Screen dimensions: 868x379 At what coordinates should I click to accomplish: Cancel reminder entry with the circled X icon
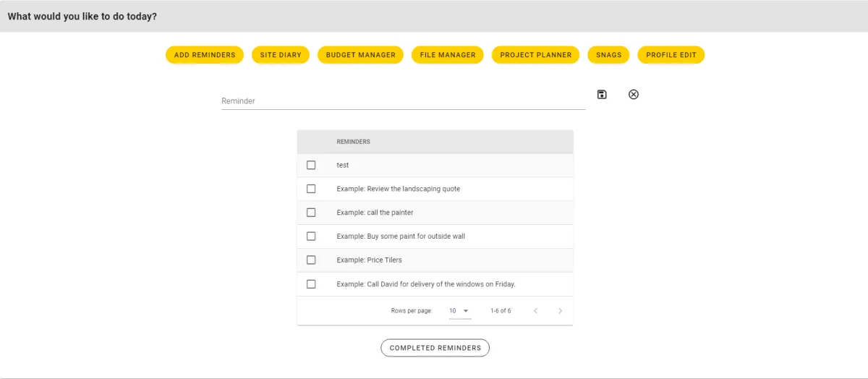634,95
